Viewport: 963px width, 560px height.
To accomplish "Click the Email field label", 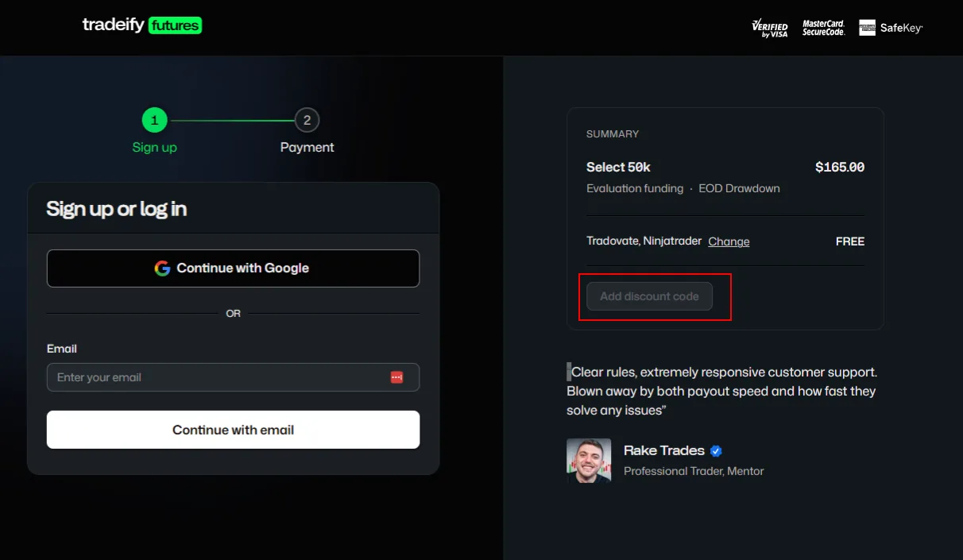I will point(62,349).
